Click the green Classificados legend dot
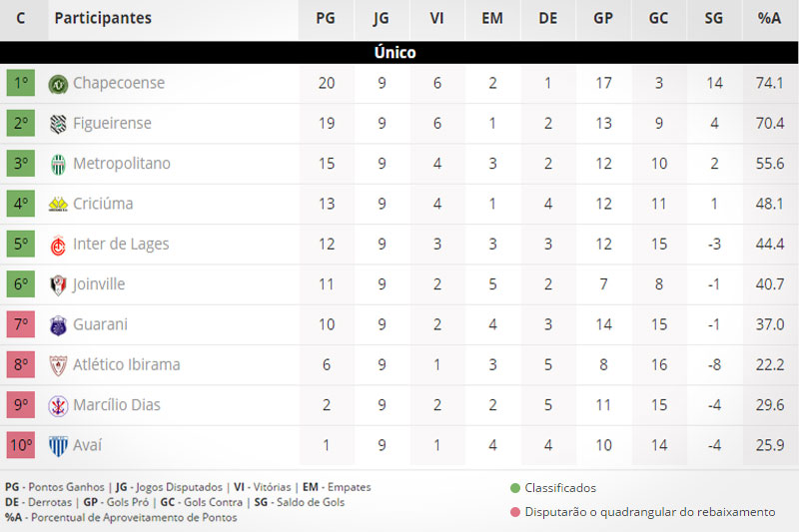Image resolution: width=799 pixels, height=532 pixels. coord(514,488)
